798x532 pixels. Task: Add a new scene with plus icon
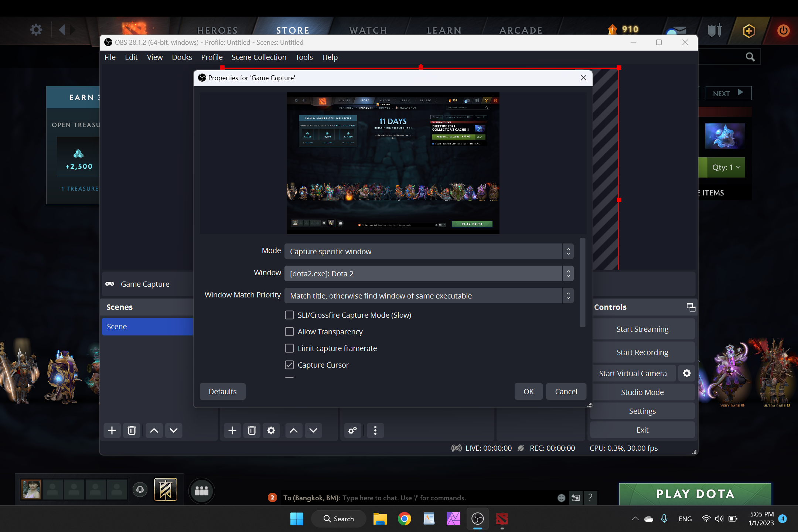coord(112,430)
